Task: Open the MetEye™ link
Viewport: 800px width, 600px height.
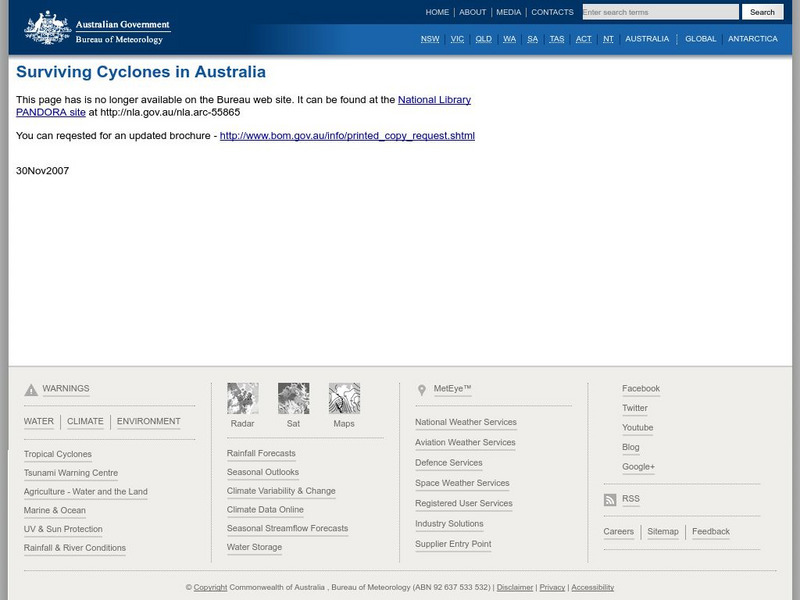Action: click(452, 389)
